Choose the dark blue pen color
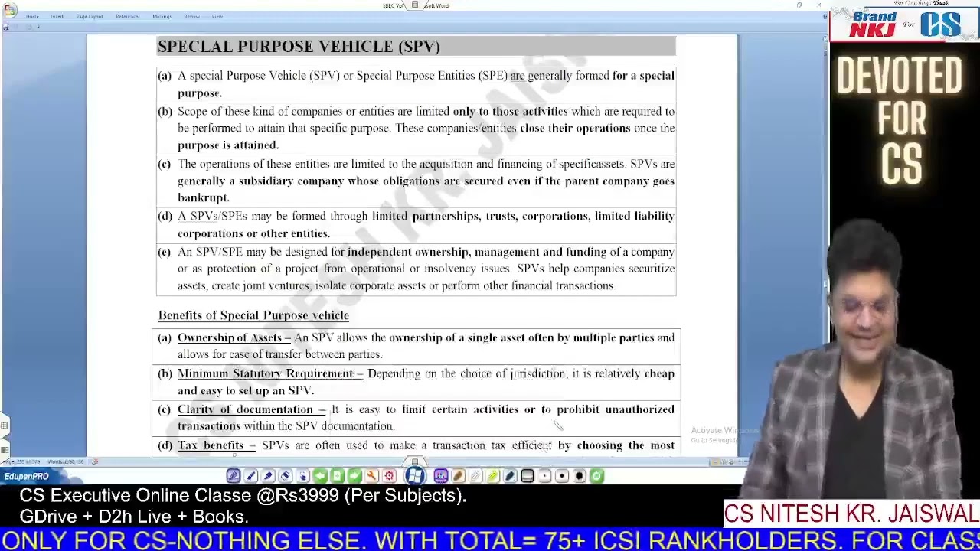Viewport: 980px width, 551px height. click(x=510, y=476)
